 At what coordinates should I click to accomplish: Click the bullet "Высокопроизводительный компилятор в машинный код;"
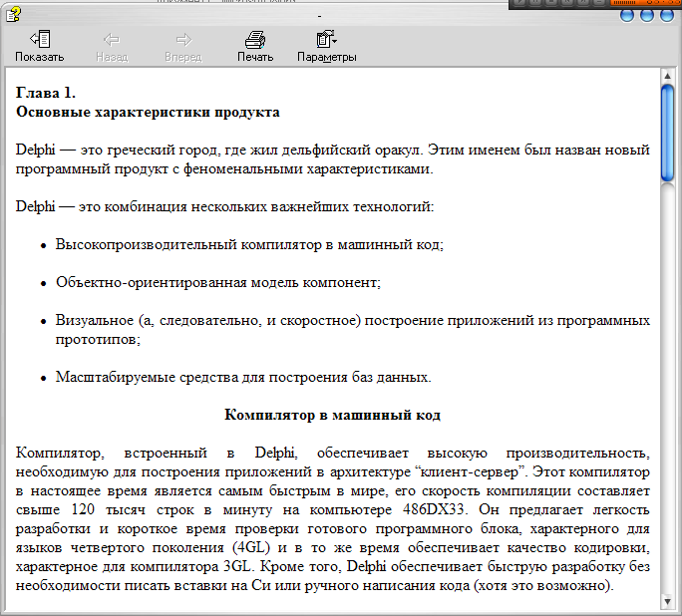click(x=249, y=244)
